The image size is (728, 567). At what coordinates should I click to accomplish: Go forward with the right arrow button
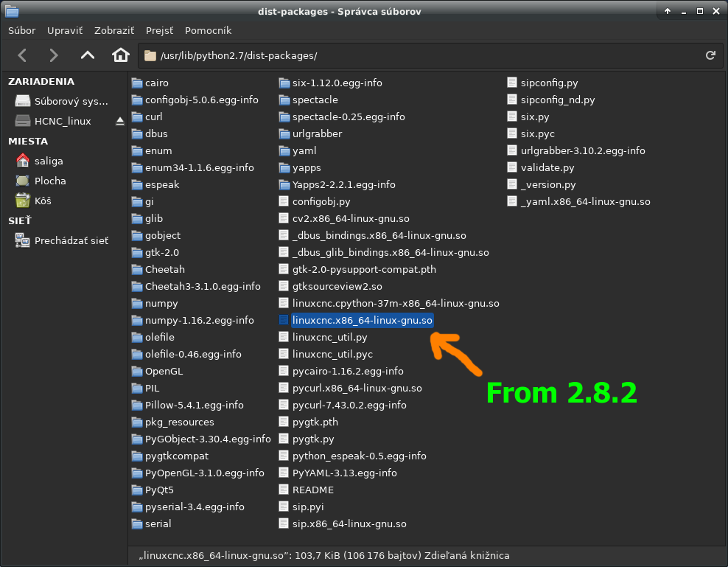pyautogui.click(x=53, y=55)
